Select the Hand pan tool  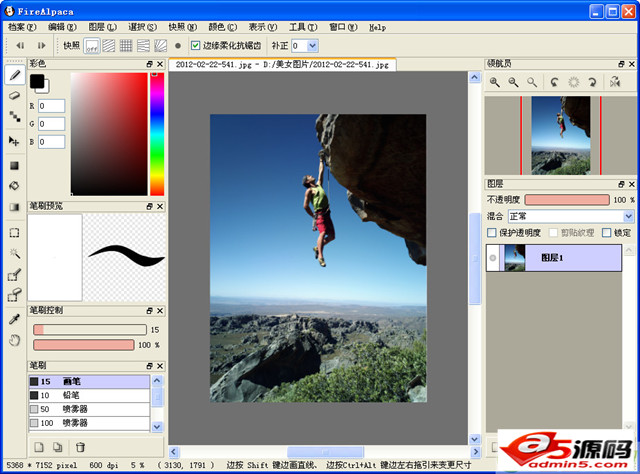(x=14, y=340)
